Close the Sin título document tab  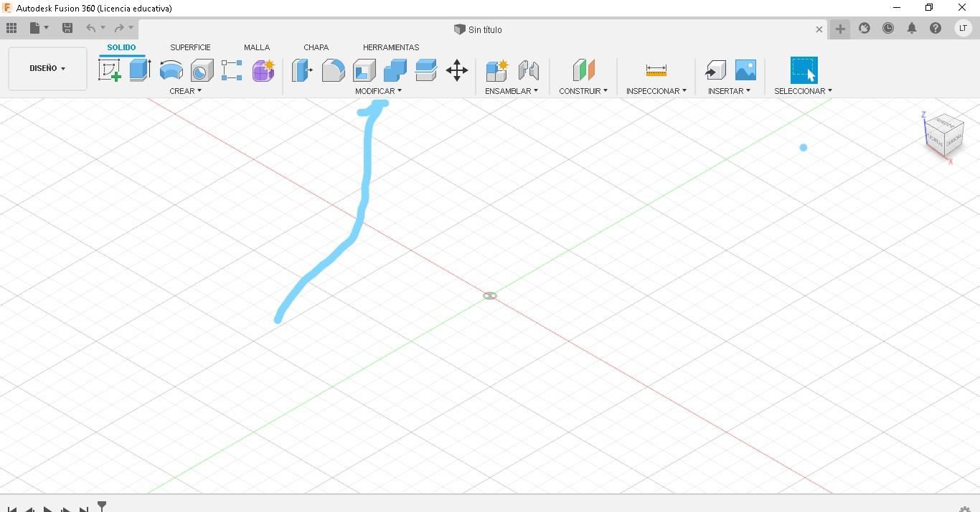coord(819,29)
